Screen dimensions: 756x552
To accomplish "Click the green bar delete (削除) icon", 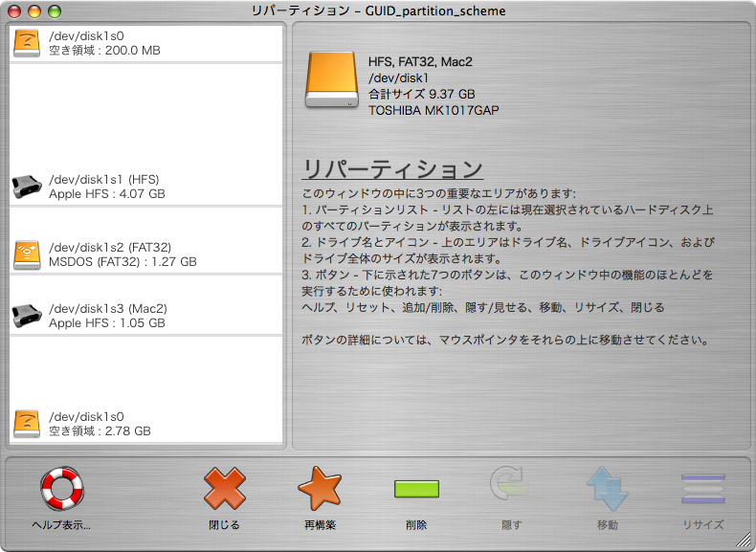I will 416,488.
